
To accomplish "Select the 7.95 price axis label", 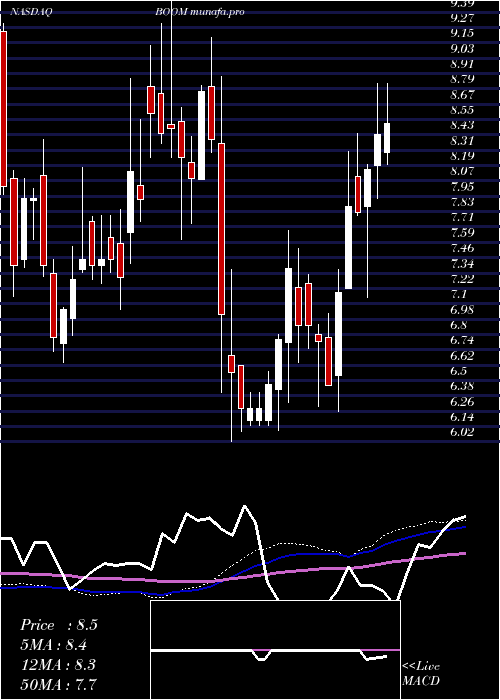I will [x=462, y=187].
